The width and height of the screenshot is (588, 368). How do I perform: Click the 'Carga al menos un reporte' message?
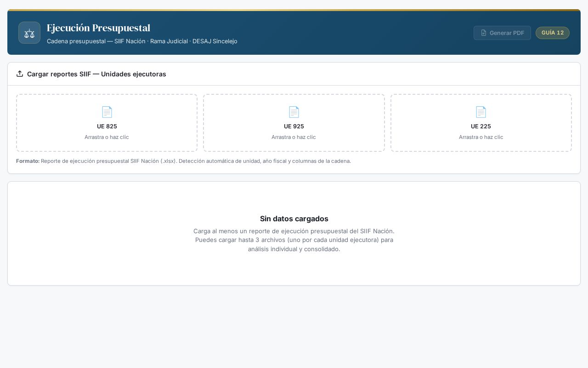tap(294, 240)
